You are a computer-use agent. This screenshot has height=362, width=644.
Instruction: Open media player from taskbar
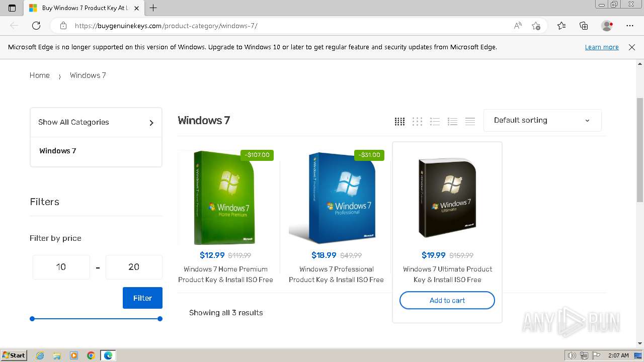pyautogui.click(x=74, y=355)
